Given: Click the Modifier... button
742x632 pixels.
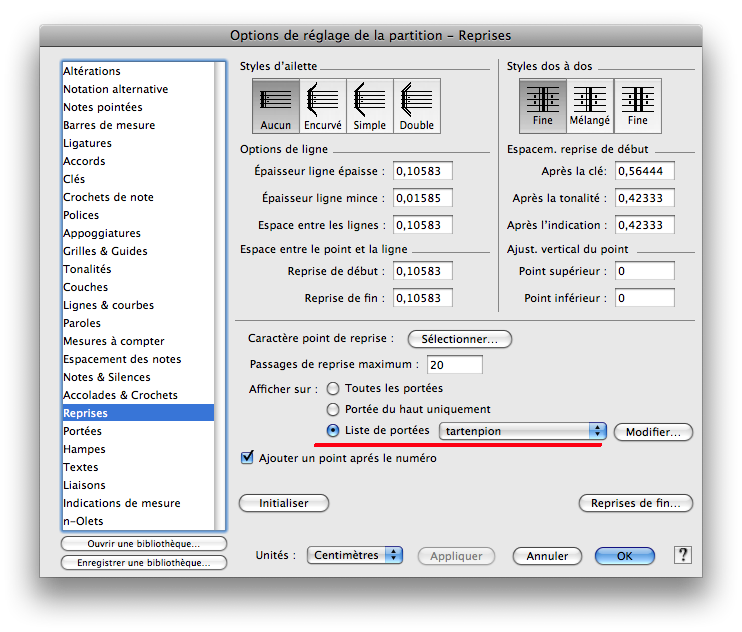Looking at the screenshot, I should pos(653,432).
